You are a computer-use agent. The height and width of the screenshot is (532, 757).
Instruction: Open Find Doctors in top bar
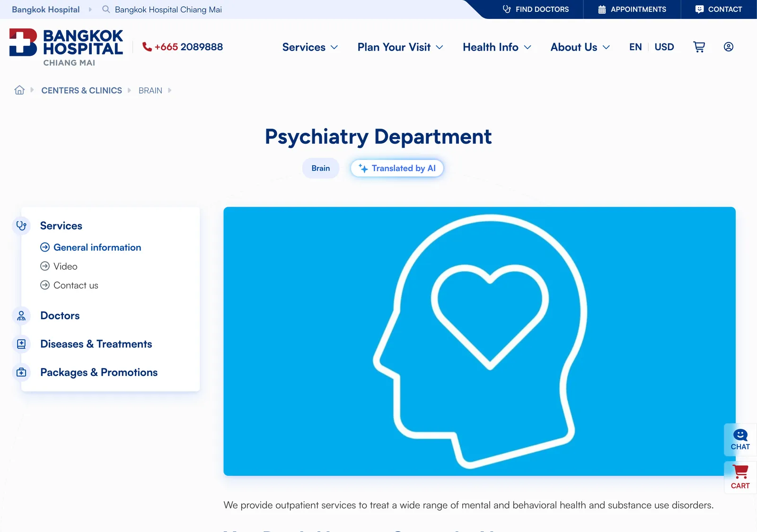click(x=536, y=9)
